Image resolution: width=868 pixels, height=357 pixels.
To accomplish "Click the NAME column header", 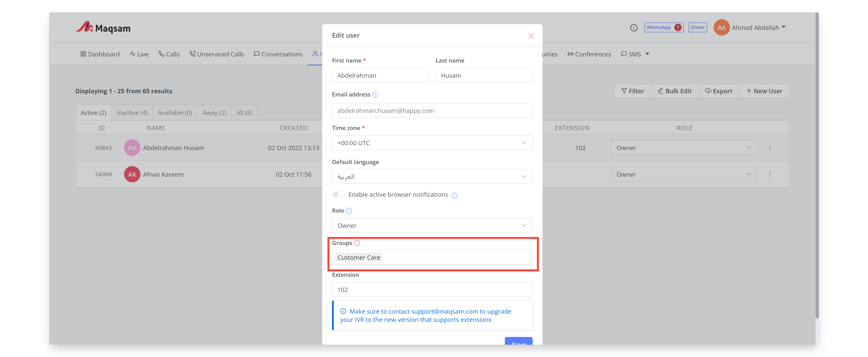I will click(x=156, y=128).
